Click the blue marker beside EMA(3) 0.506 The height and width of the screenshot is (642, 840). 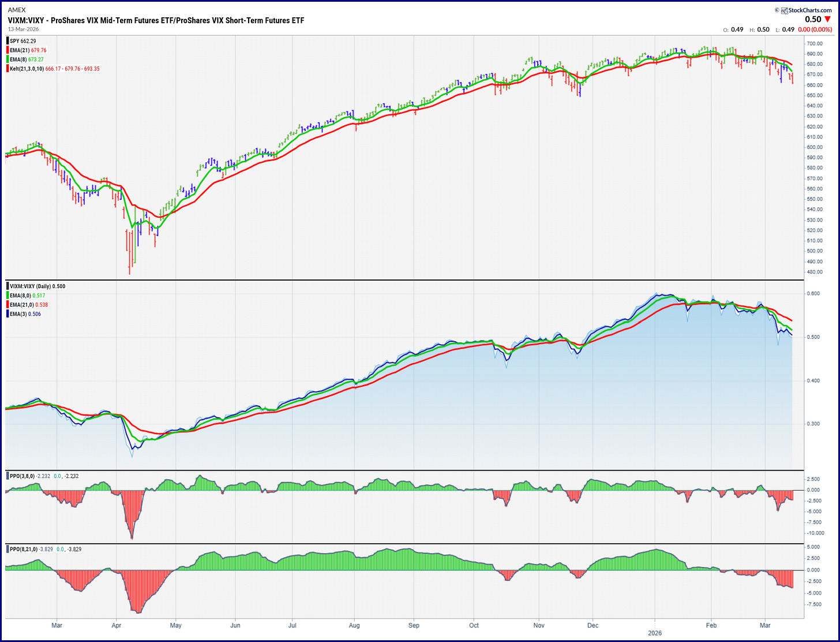[8, 314]
